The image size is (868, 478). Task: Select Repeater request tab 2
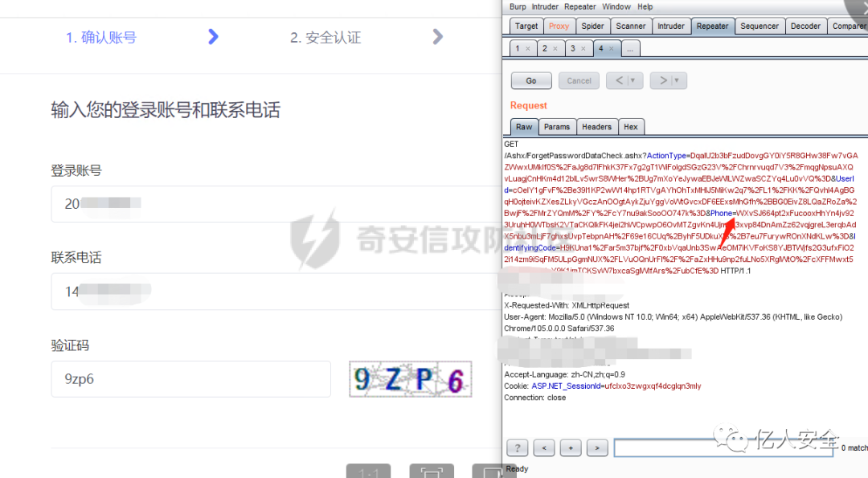[545, 49]
